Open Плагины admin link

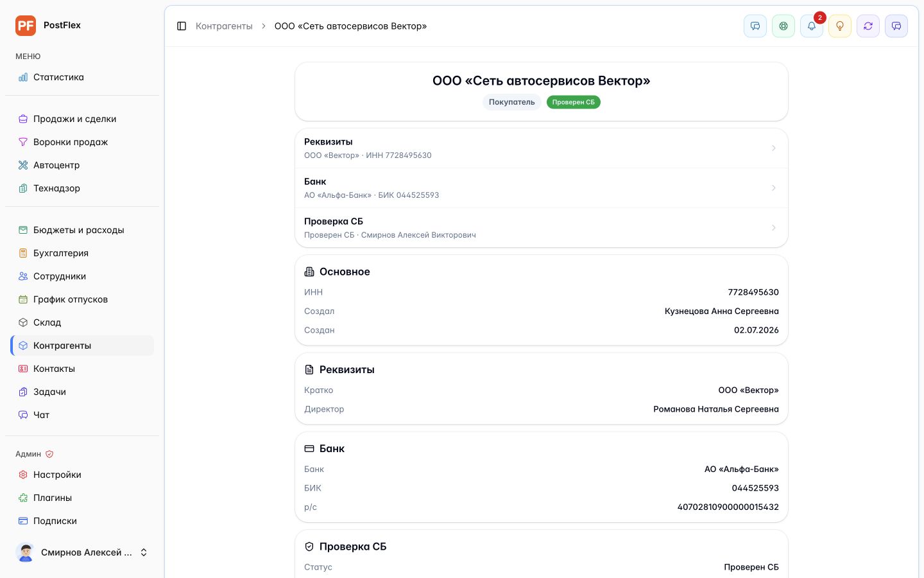click(82, 498)
